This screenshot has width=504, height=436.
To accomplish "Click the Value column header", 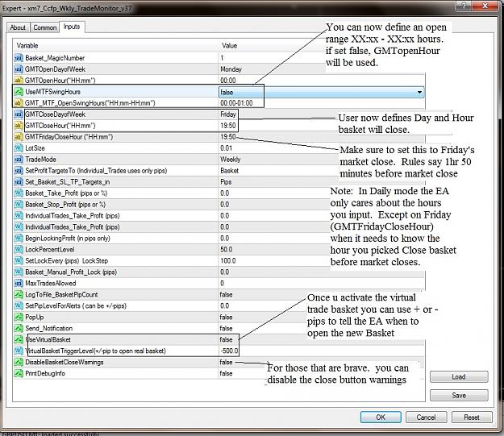I will (x=230, y=46).
